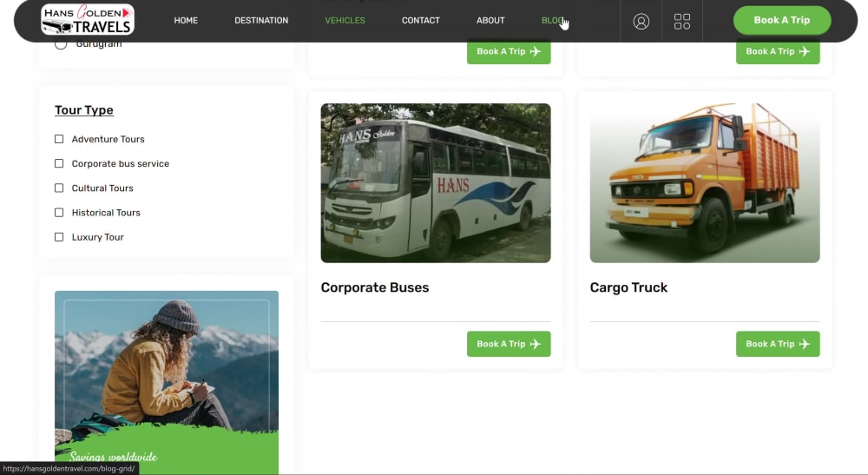The height and width of the screenshot is (475, 868).
Task: Open the Cargo Truck title link
Action: [x=628, y=287]
